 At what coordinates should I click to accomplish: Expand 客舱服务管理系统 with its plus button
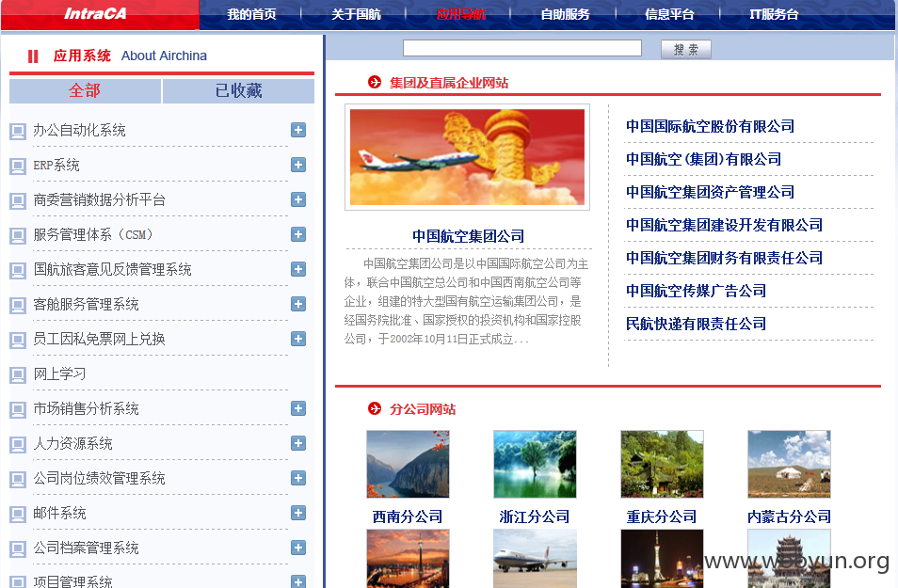298,304
